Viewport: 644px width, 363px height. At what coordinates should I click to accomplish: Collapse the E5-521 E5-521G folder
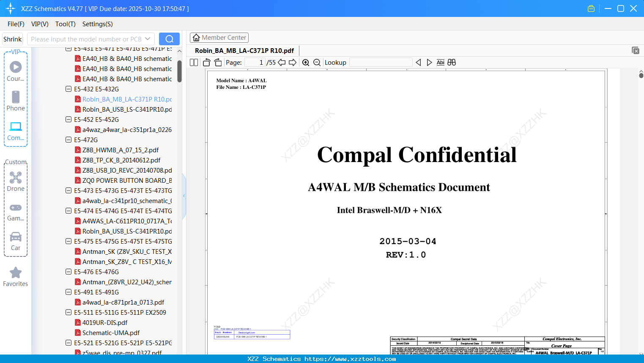pos(69,343)
